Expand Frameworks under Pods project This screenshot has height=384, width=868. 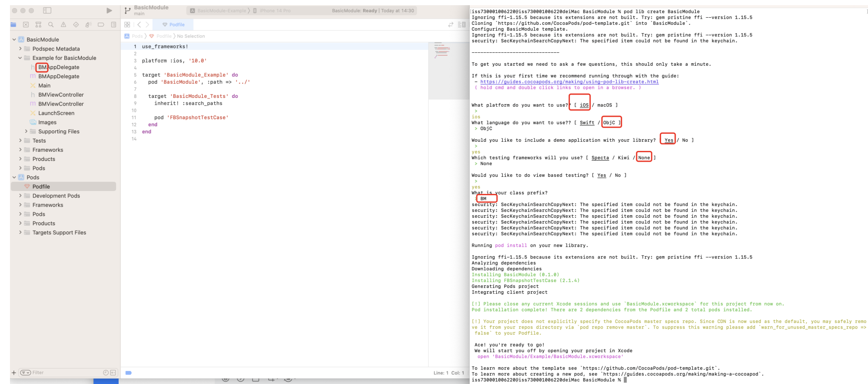tap(20, 205)
